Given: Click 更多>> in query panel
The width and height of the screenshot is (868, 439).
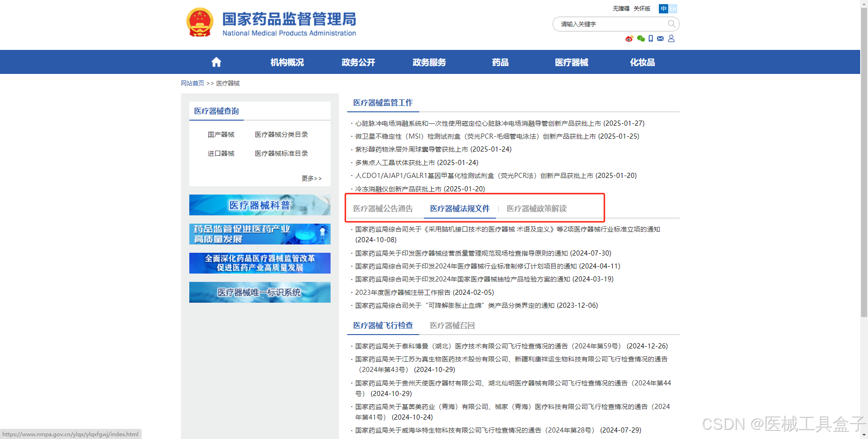Looking at the screenshot, I should coord(312,178).
